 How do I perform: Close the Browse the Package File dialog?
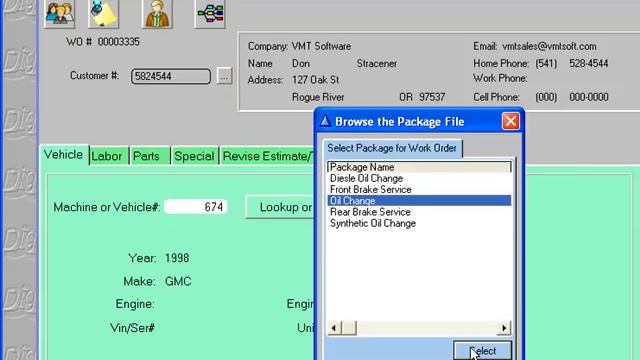pos(511,121)
